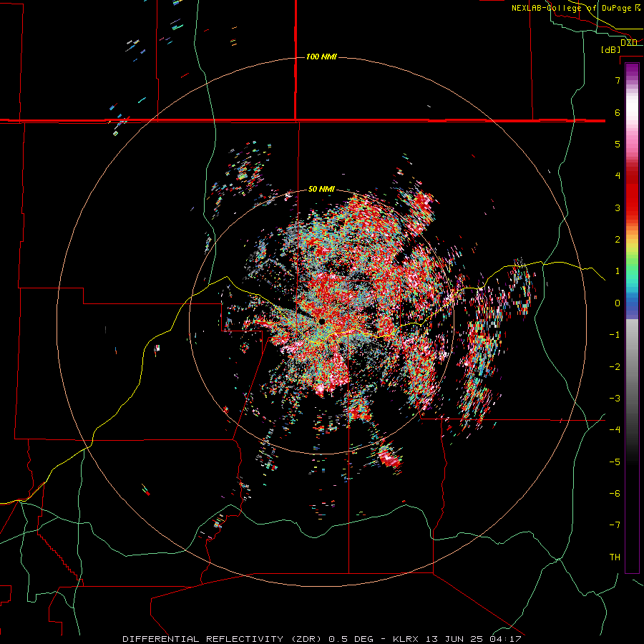Viewport: 644px width, 644px height.
Task: Click the NEXLAB-College of DuPage credit text
Action: 572,8
